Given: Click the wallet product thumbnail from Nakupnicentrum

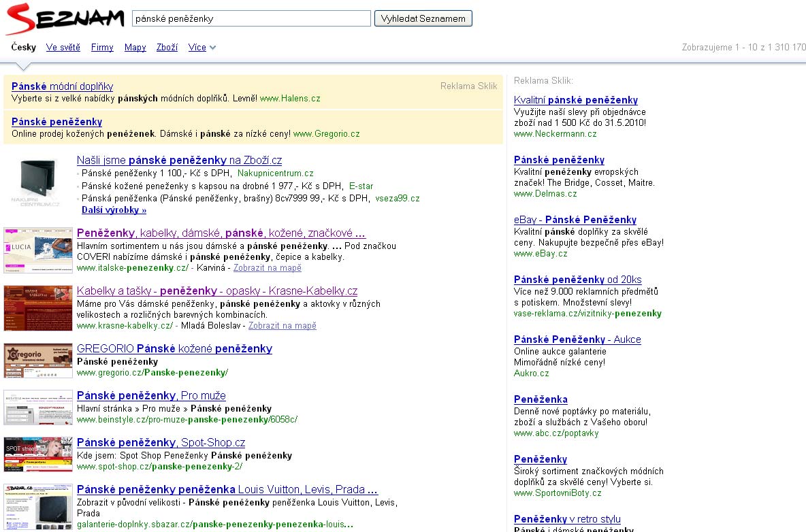Looking at the screenshot, I should tap(37, 182).
